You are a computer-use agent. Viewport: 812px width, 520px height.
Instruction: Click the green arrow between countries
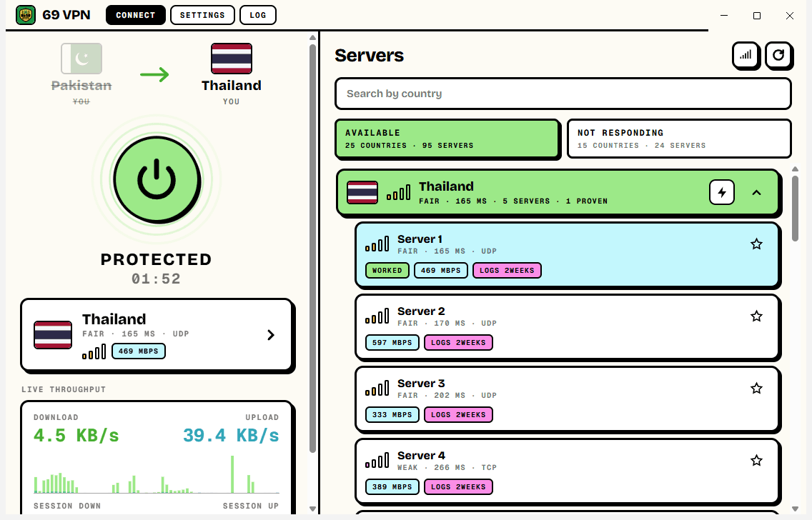coord(154,74)
